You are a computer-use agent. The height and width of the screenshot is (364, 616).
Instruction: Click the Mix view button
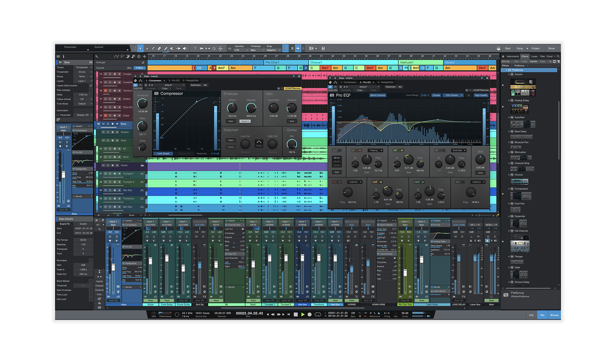tap(542, 315)
